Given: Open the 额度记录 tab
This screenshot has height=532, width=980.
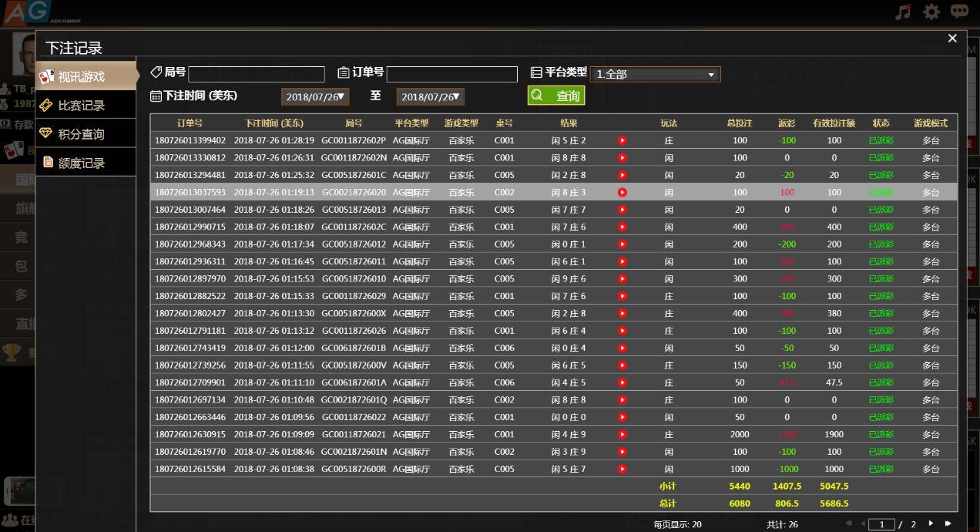Looking at the screenshot, I should [x=81, y=163].
